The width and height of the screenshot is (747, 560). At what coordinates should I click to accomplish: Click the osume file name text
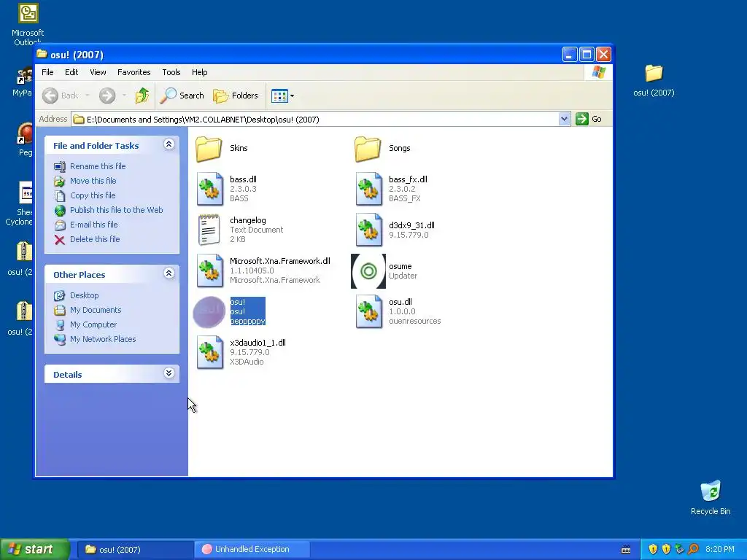coord(400,267)
